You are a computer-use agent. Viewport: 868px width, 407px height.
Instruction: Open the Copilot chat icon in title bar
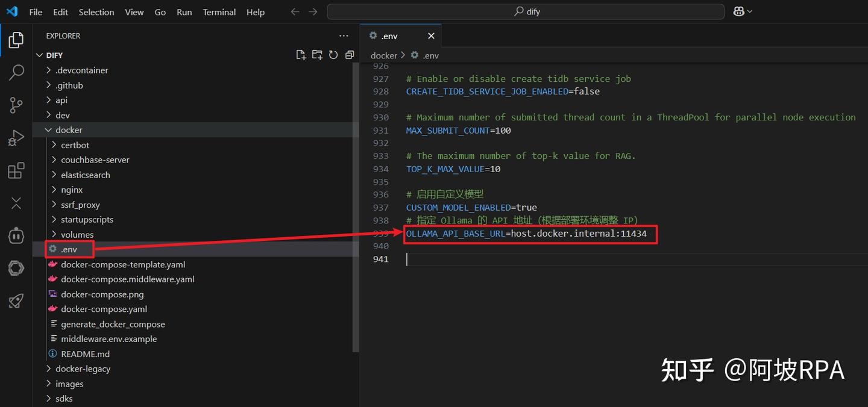(739, 11)
